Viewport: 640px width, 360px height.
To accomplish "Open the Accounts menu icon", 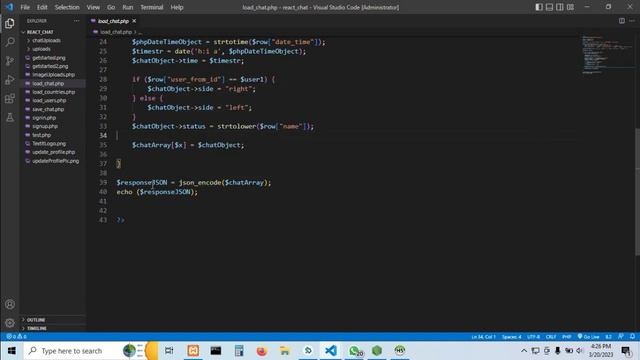I will tap(10, 304).
